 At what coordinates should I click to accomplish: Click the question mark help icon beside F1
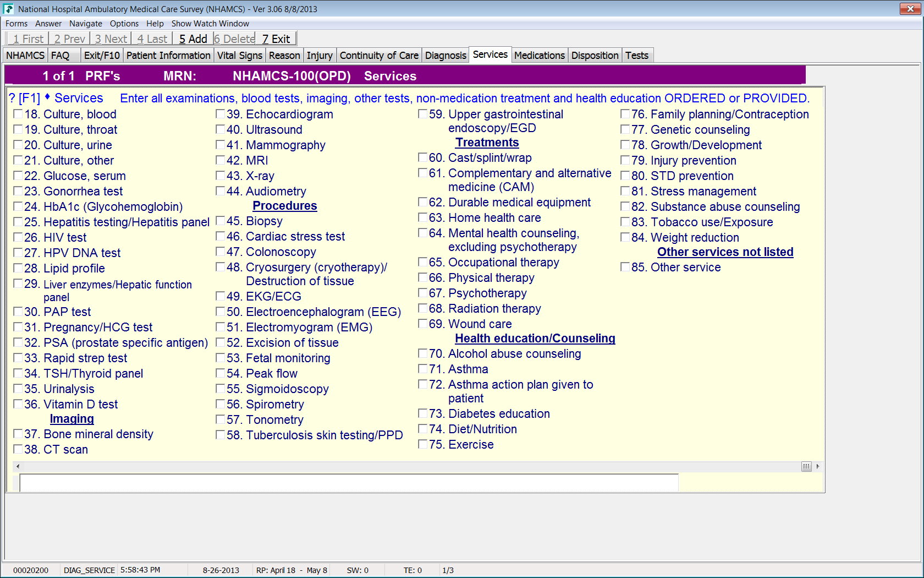tap(12, 99)
